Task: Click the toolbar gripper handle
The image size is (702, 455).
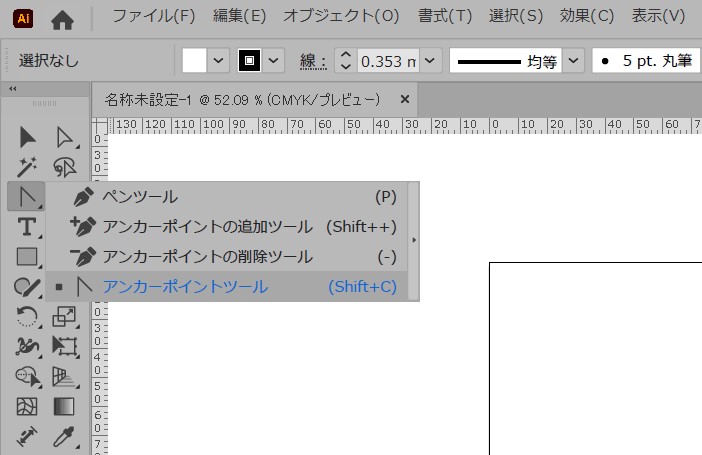Action: [x=44, y=103]
